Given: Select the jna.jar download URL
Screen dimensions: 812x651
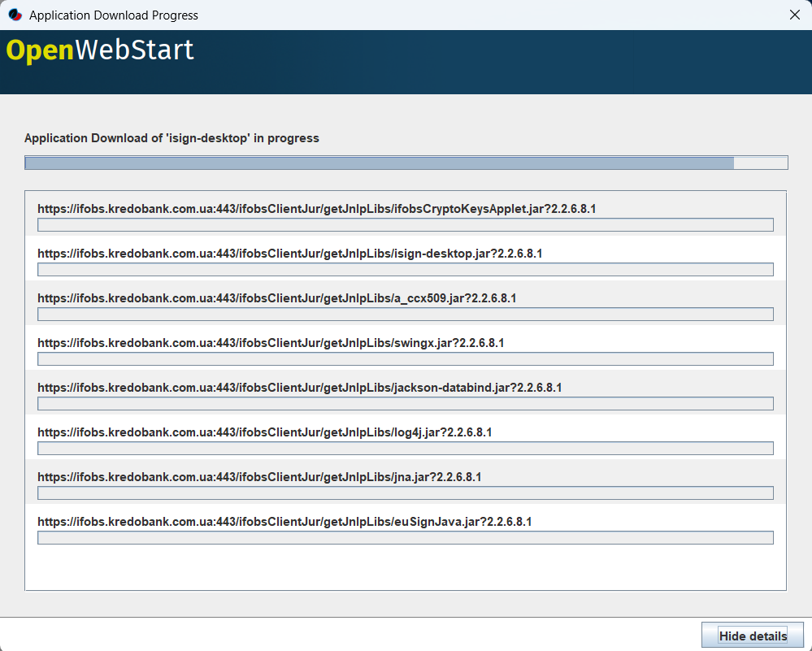Looking at the screenshot, I should click(259, 476).
